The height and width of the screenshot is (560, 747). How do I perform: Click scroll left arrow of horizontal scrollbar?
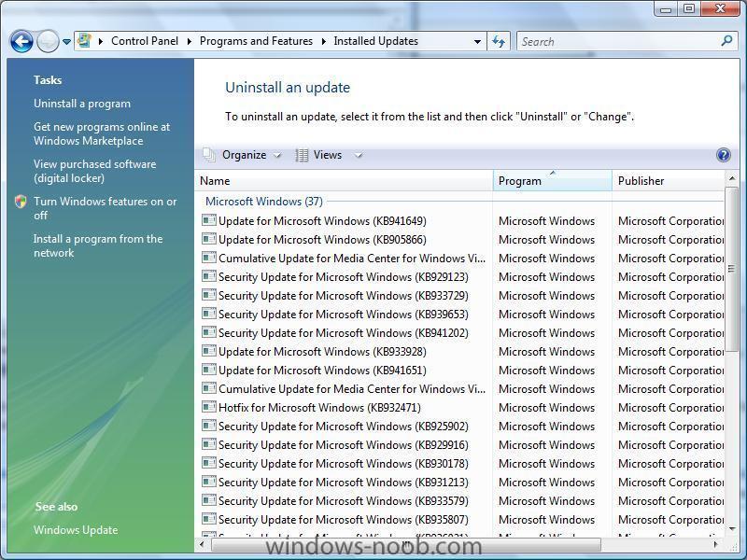(202, 543)
